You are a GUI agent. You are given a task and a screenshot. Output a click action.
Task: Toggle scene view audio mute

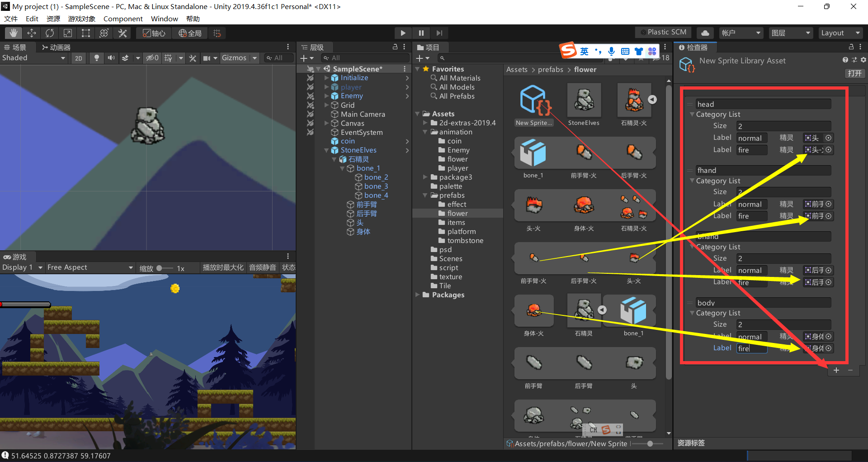(111, 58)
